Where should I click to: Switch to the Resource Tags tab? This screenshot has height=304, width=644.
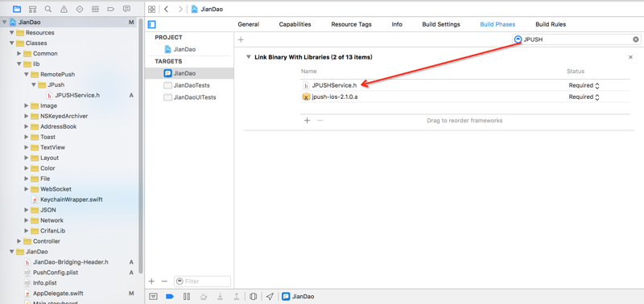click(x=351, y=24)
